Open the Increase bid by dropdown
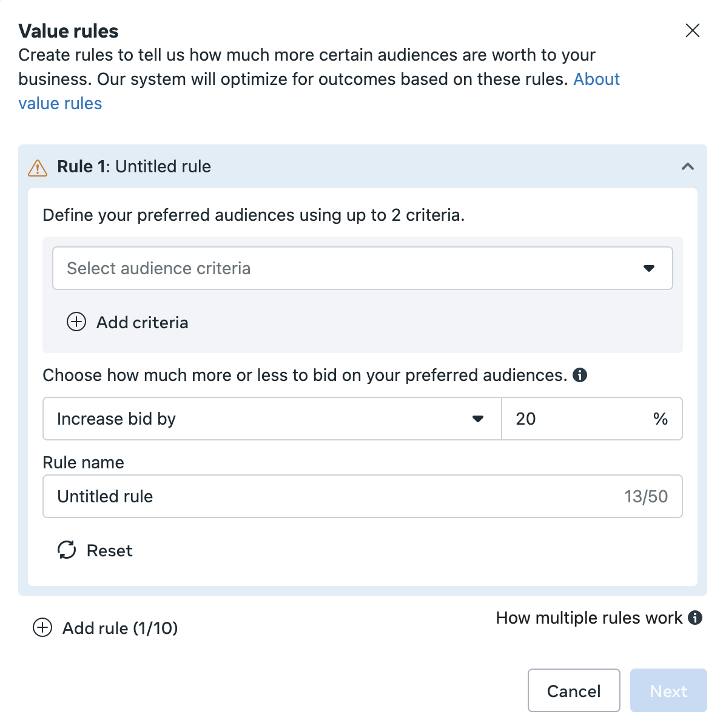 click(272, 419)
